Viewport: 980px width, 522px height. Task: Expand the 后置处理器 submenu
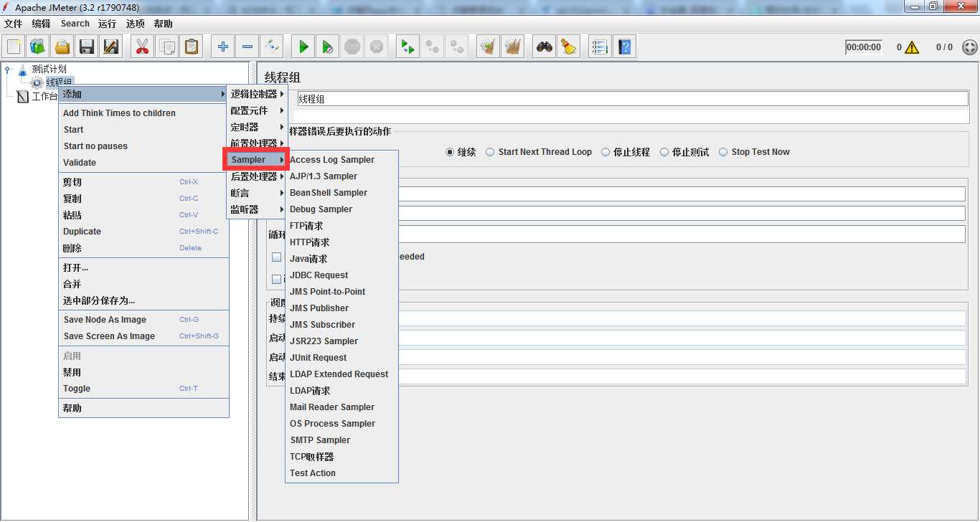point(256,176)
